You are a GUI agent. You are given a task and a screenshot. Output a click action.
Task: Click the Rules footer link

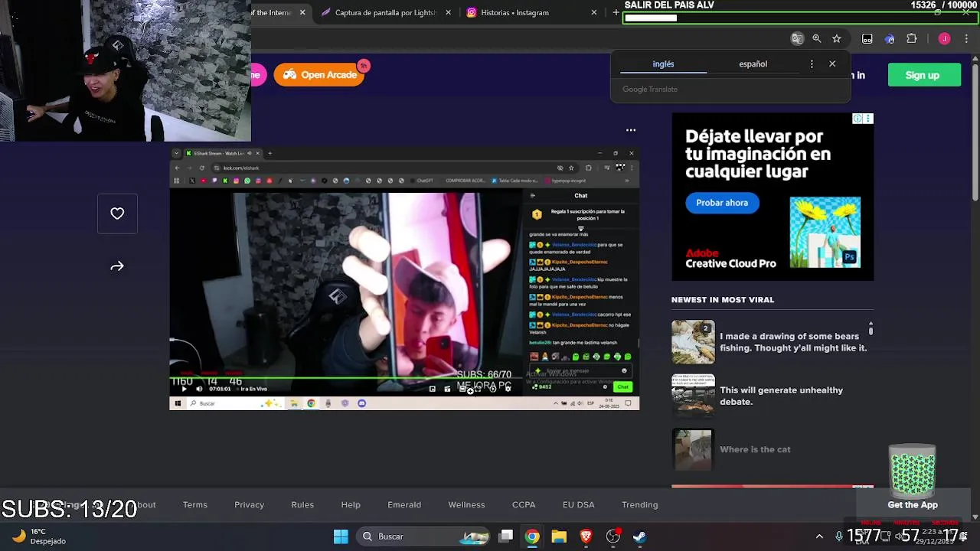pyautogui.click(x=302, y=505)
